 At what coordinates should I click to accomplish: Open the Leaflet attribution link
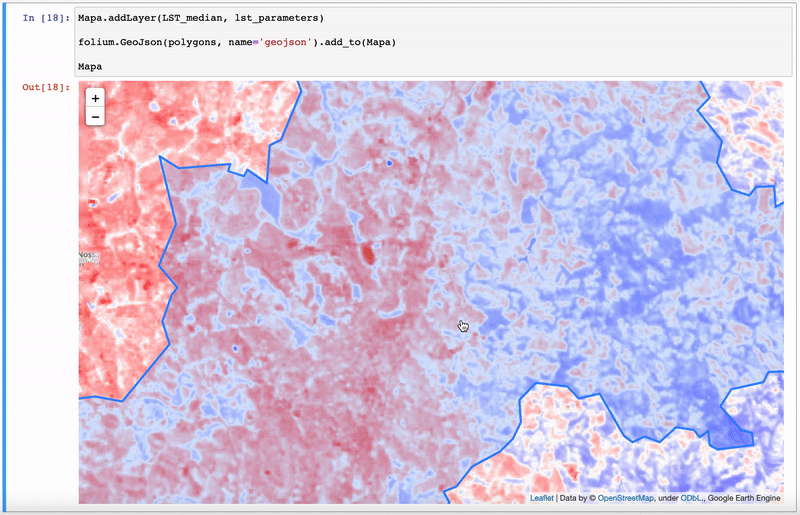tap(541, 498)
